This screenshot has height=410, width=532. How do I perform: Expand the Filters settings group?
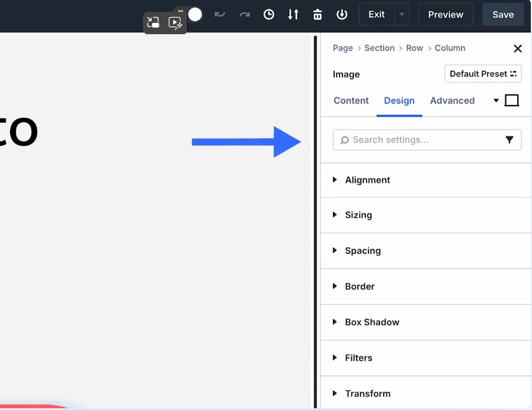358,357
